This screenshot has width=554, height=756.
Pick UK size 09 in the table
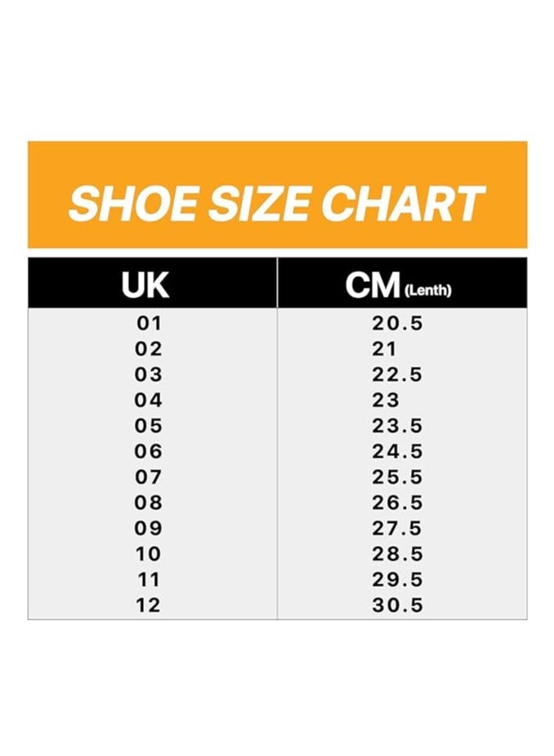tap(150, 529)
